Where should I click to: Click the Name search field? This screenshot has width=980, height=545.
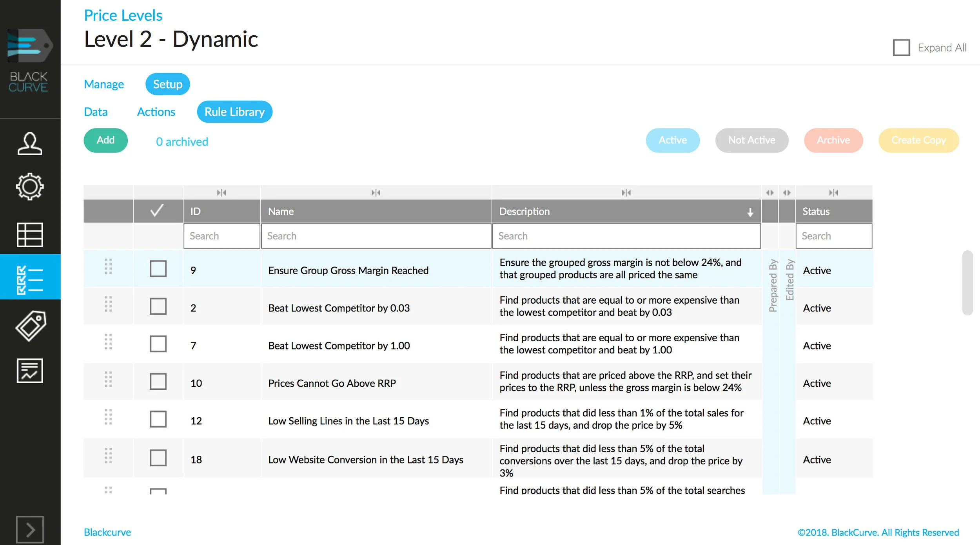(376, 236)
